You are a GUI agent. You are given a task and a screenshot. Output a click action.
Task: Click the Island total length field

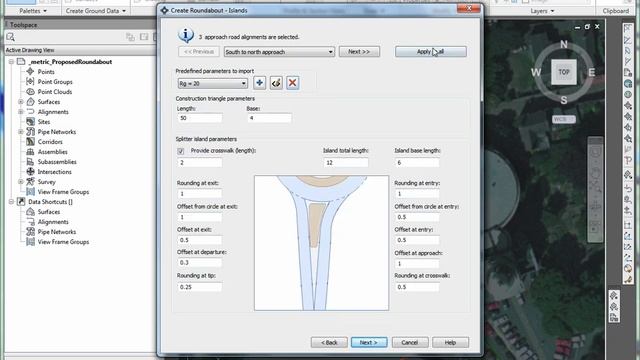345,162
